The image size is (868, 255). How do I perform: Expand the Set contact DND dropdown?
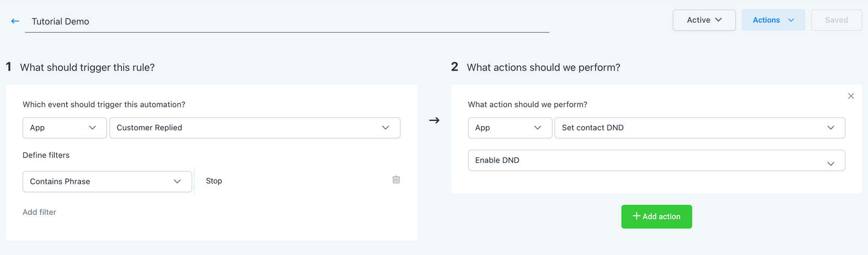coord(699,127)
